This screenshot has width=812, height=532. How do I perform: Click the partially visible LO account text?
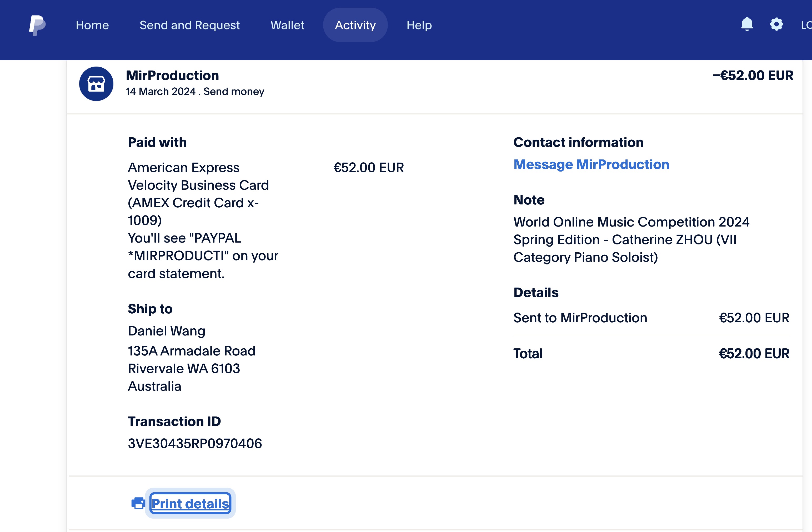806,25
